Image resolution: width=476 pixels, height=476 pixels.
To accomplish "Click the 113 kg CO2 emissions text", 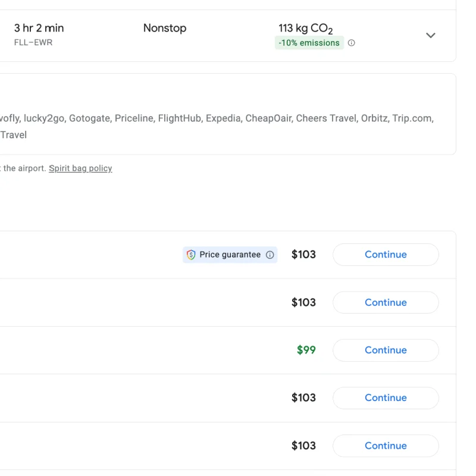I will [x=305, y=28].
